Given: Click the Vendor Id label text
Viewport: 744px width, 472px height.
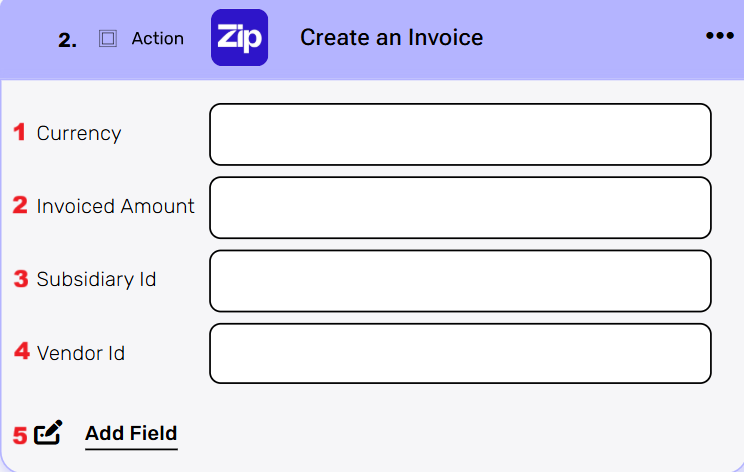Looking at the screenshot, I should 81,352.
